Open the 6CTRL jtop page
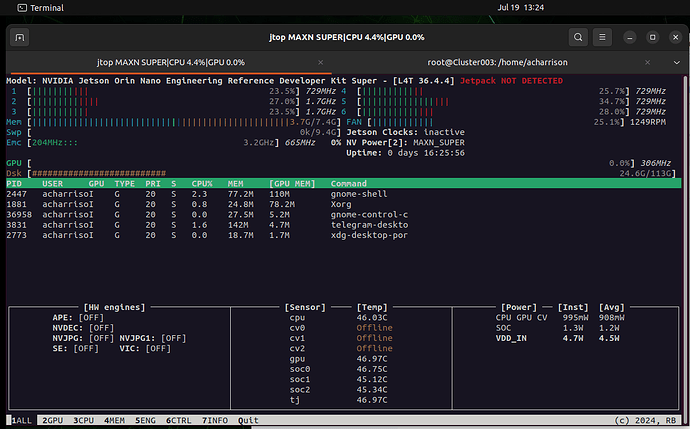Image resolution: width=690 pixels, height=429 pixels. coord(179,420)
